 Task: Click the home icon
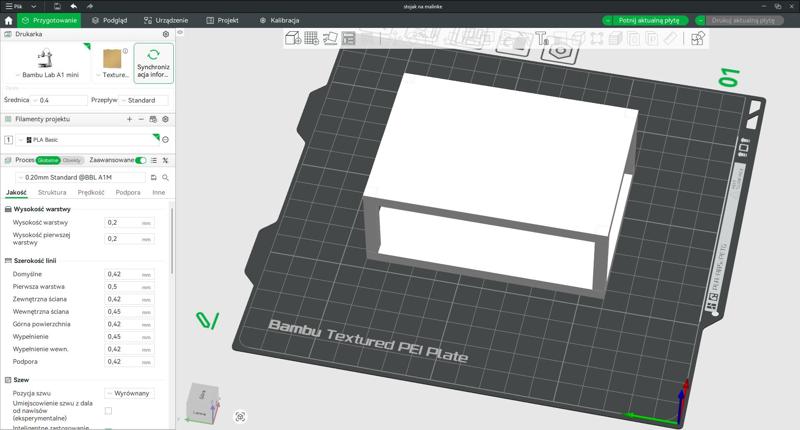pyautogui.click(x=9, y=20)
